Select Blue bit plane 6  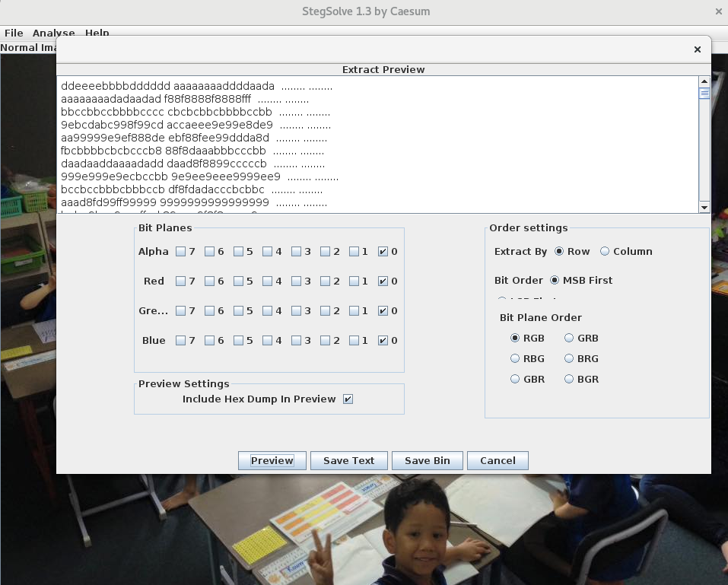(x=209, y=341)
